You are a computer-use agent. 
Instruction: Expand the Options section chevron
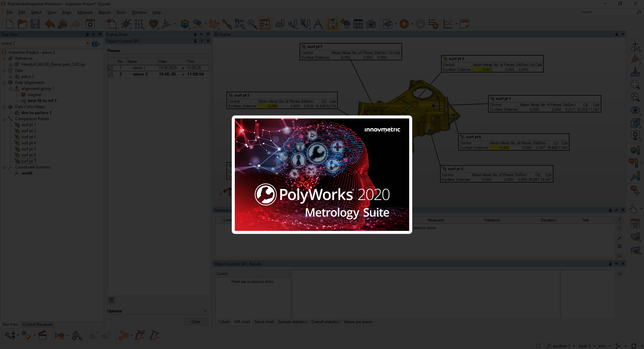pos(205,311)
